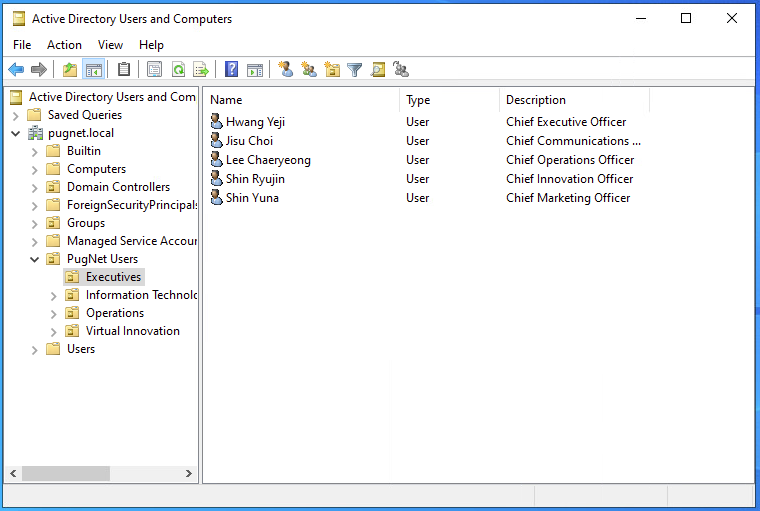
Task: Sort list by Description column header
Action: click(574, 100)
